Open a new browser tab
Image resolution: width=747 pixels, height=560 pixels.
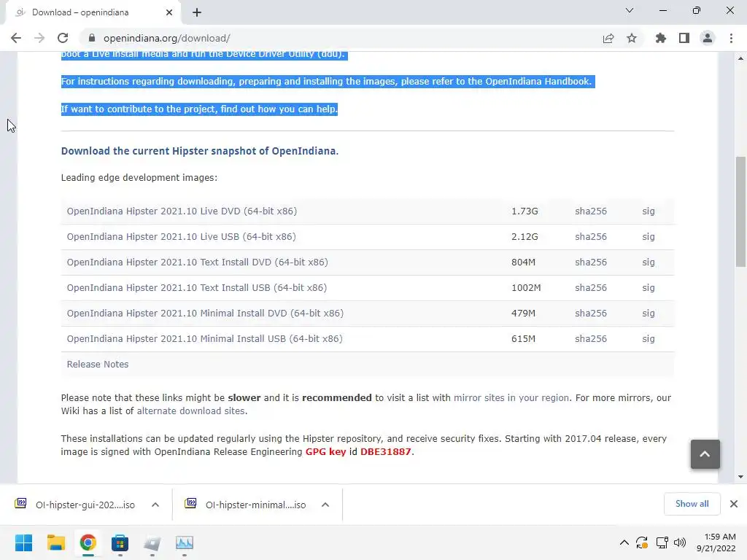click(197, 12)
